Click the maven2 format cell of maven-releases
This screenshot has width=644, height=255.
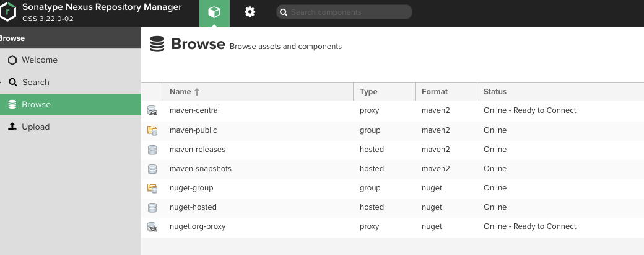436,150
